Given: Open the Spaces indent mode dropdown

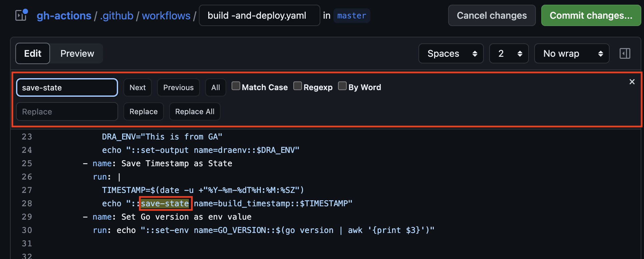Looking at the screenshot, I should pos(451,53).
